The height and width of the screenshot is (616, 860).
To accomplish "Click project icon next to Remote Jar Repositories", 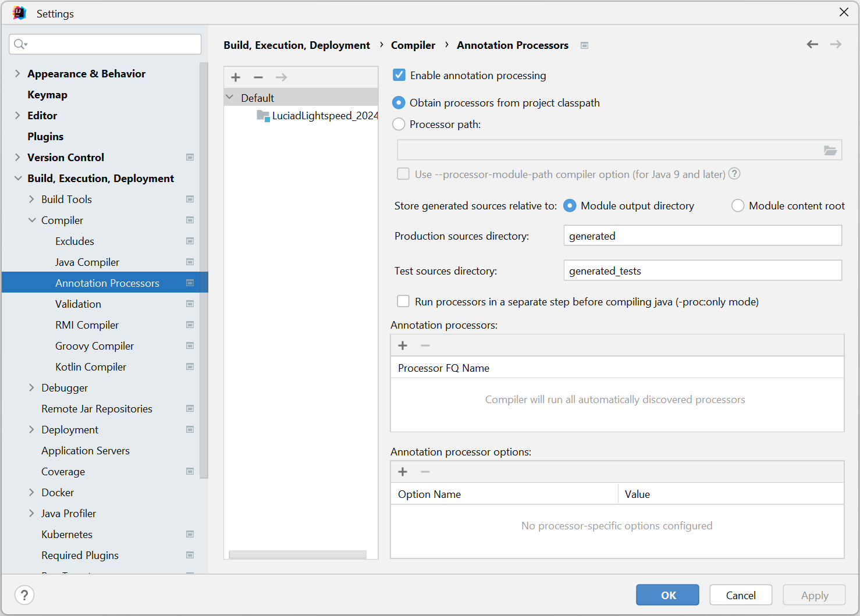I will coord(190,408).
